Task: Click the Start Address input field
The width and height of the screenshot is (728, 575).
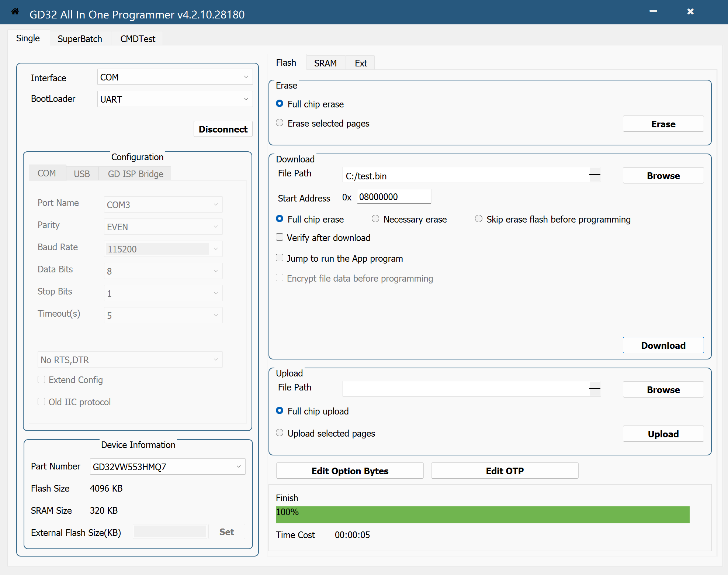Action: pyautogui.click(x=394, y=197)
